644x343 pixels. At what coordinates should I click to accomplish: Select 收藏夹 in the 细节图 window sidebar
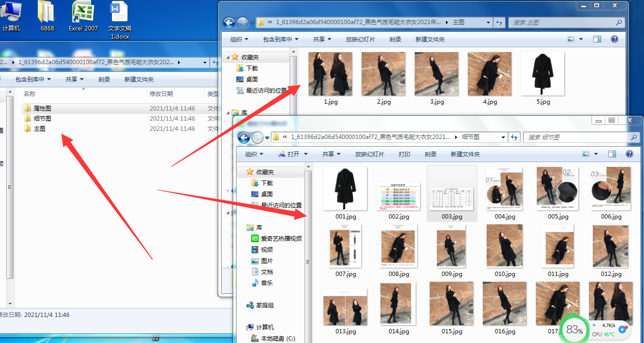(x=260, y=172)
